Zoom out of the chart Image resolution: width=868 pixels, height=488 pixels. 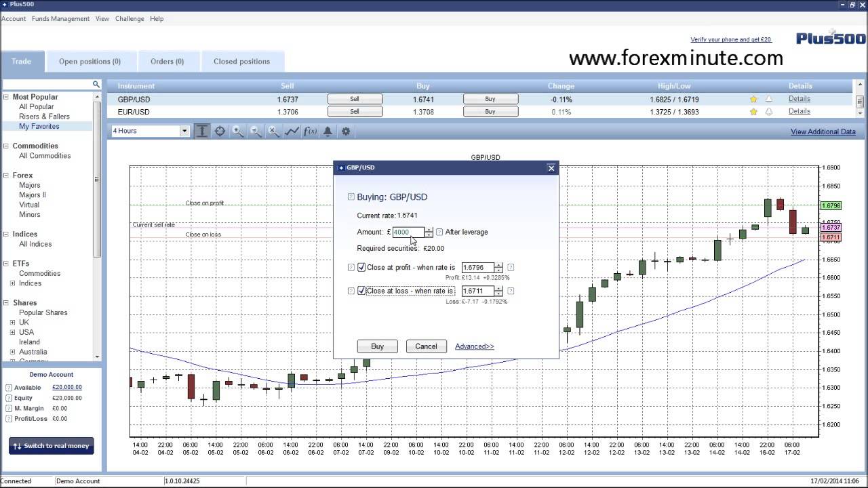[256, 131]
